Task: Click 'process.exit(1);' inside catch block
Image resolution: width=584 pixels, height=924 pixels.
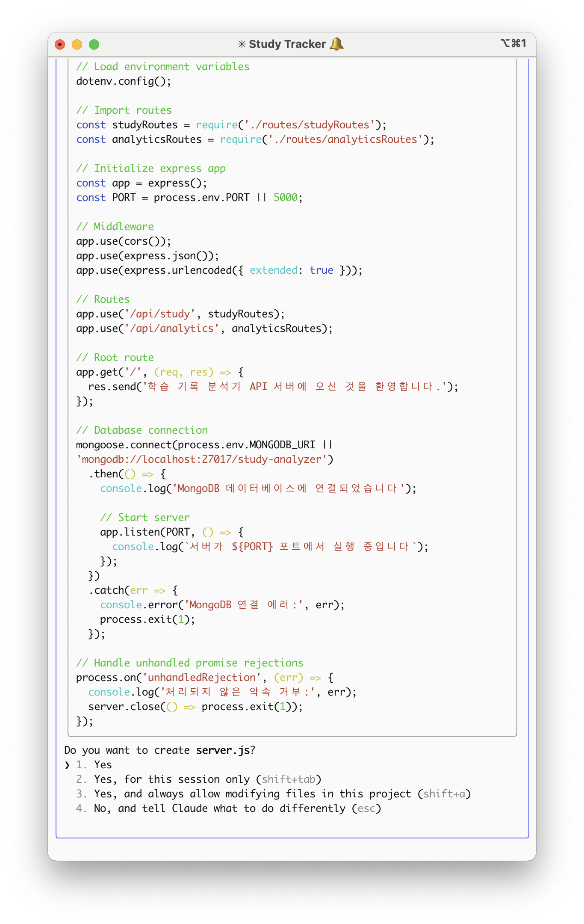Action: [x=147, y=619]
